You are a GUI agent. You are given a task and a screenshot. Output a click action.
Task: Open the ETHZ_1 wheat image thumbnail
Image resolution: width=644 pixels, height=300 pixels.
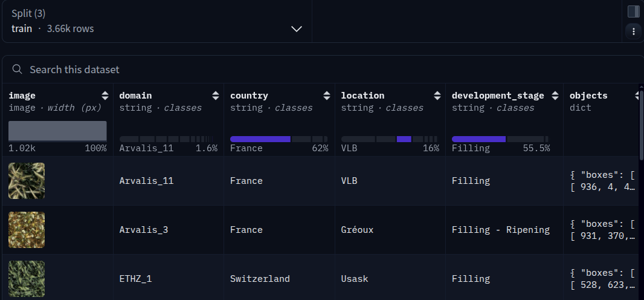(27, 279)
